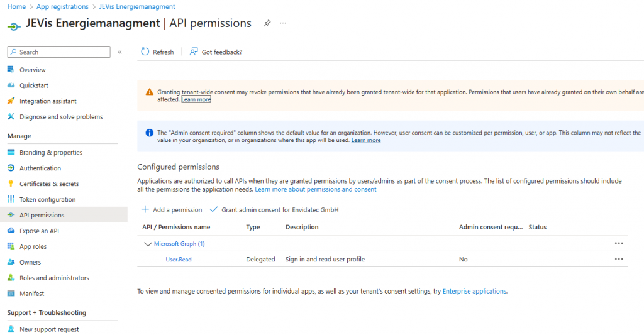The height and width of the screenshot is (335, 644).
Task: Collapse the Microsoft Graph (1) group
Action: pyautogui.click(x=148, y=244)
